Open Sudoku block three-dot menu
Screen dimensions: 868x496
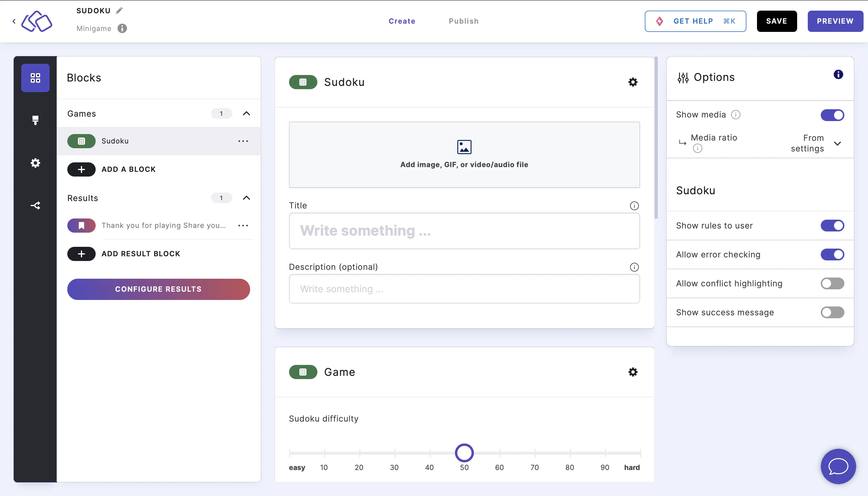coord(243,141)
